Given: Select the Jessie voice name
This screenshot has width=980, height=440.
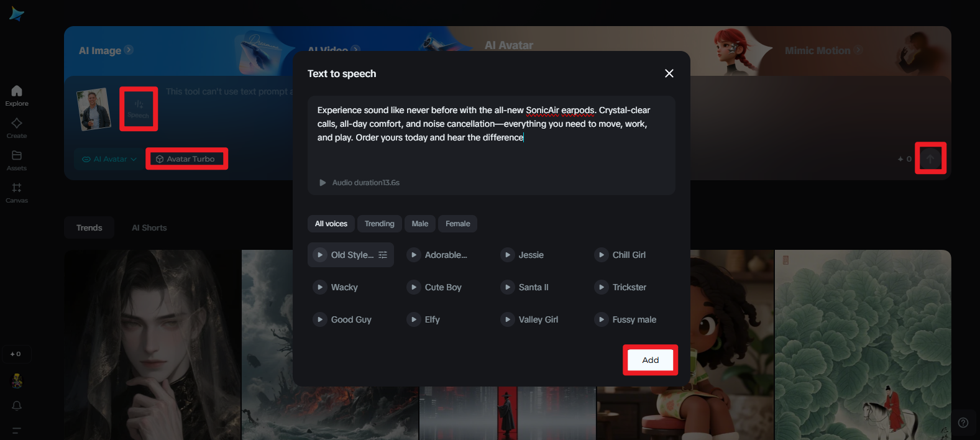Looking at the screenshot, I should coord(531,255).
